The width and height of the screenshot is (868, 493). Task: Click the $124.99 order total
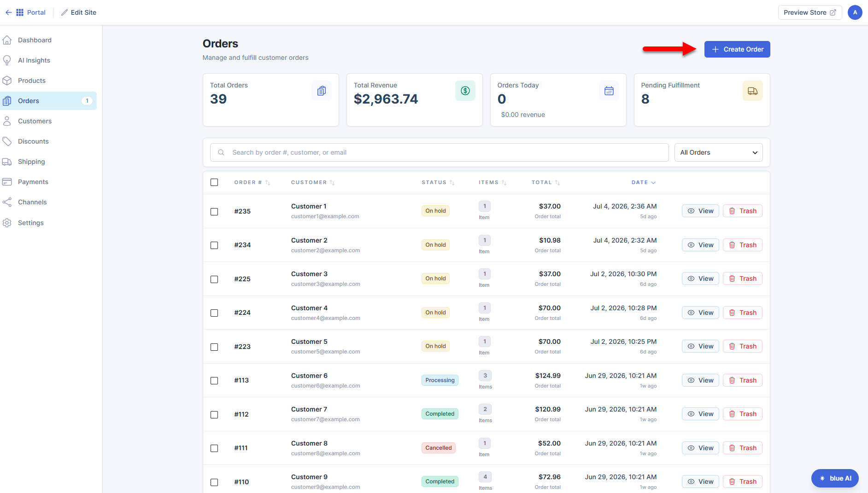(x=548, y=376)
